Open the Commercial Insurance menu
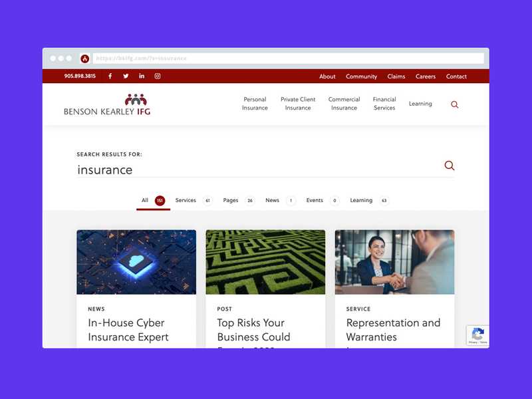Image resolution: width=532 pixels, height=399 pixels. point(344,104)
